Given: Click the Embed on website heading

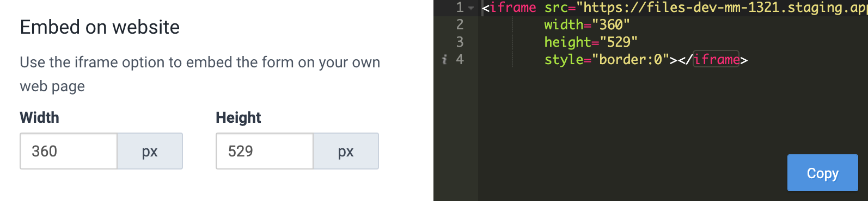Looking at the screenshot, I should pos(100,27).
